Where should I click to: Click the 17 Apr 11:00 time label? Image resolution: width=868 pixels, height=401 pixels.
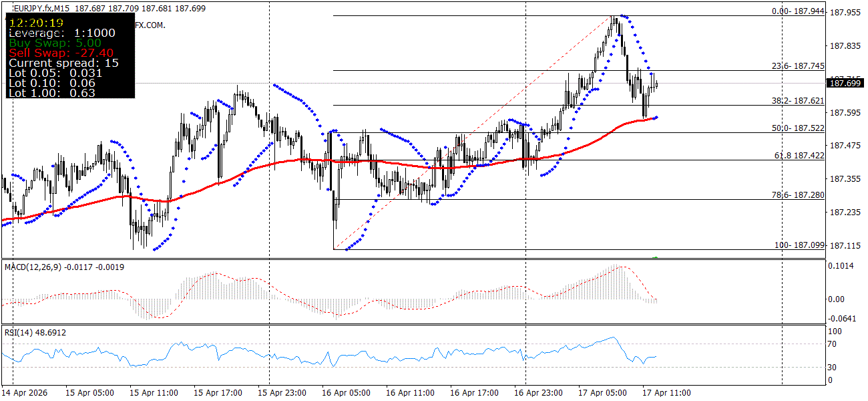click(x=666, y=393)
